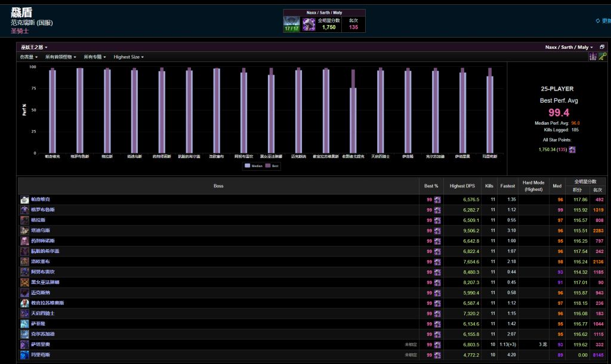Click the 更新 refresh link at top right
This screenshot has width=611, height=364.
pyautogui.click(x=603, y=21)
